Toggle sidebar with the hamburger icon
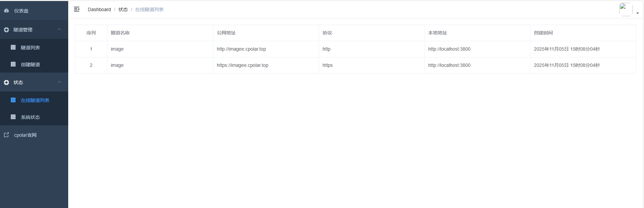 click(77, 9)
